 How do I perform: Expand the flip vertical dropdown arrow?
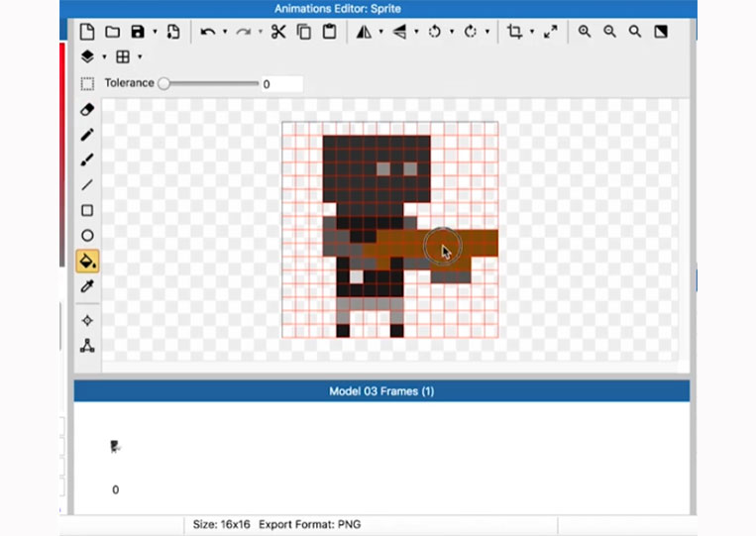pos(416,32)
